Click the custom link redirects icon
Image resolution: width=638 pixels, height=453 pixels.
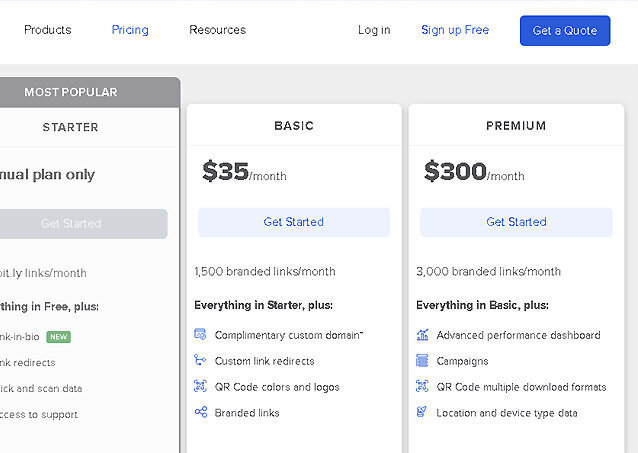pyautogui.click(x=200, y=361)
